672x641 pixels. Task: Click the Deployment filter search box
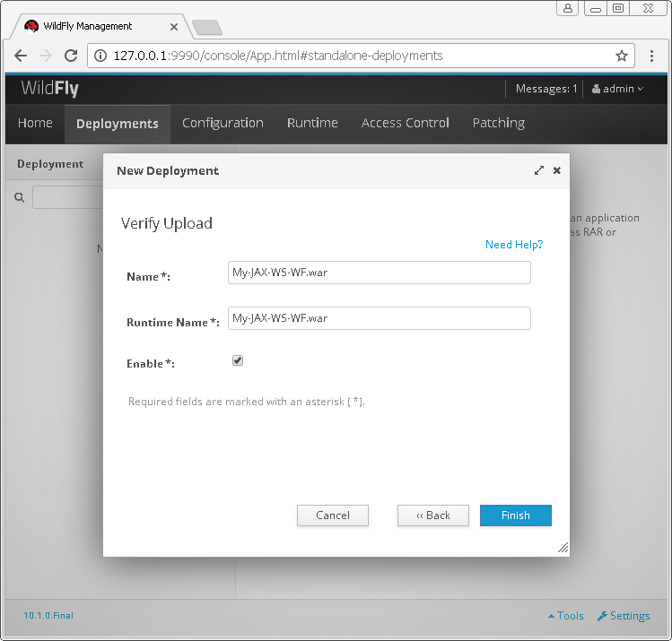tap(67, 197)
